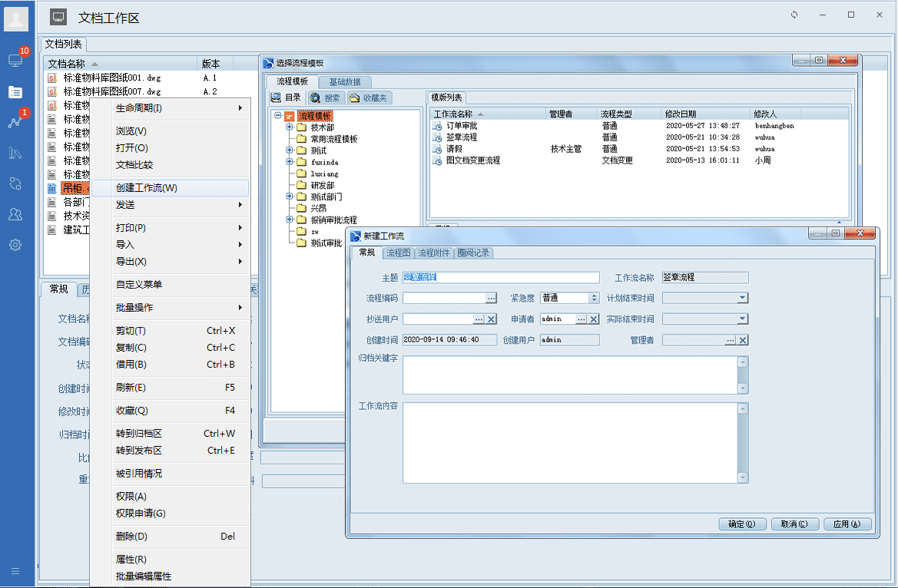Clear the 抄送用户 field with X icon
This screenshot has width=898, height=588.
point(492,319)
